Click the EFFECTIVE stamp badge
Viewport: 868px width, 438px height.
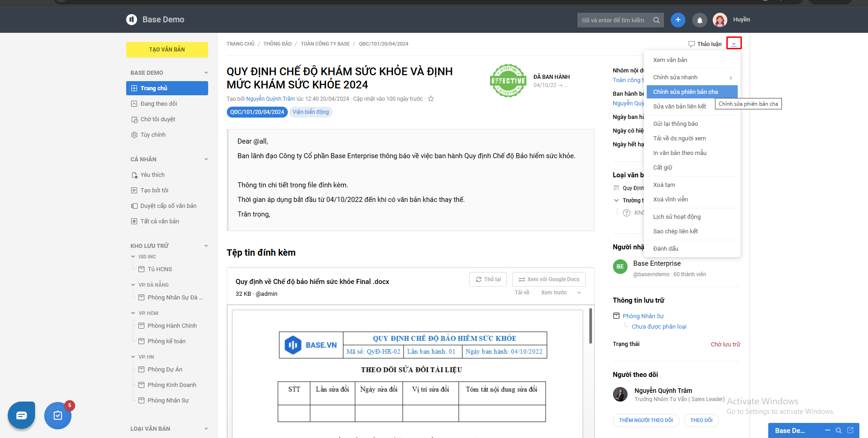click(x=508, y=81)
